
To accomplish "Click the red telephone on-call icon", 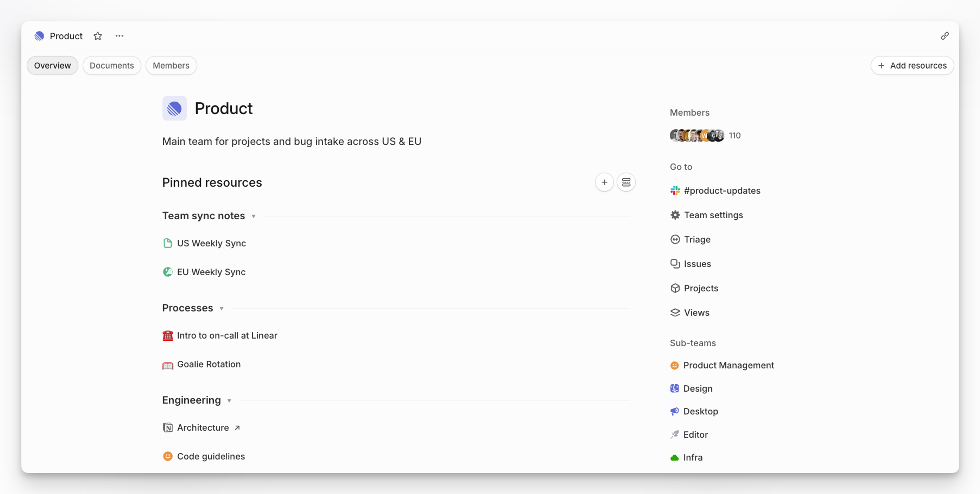I will click(168, 336).
